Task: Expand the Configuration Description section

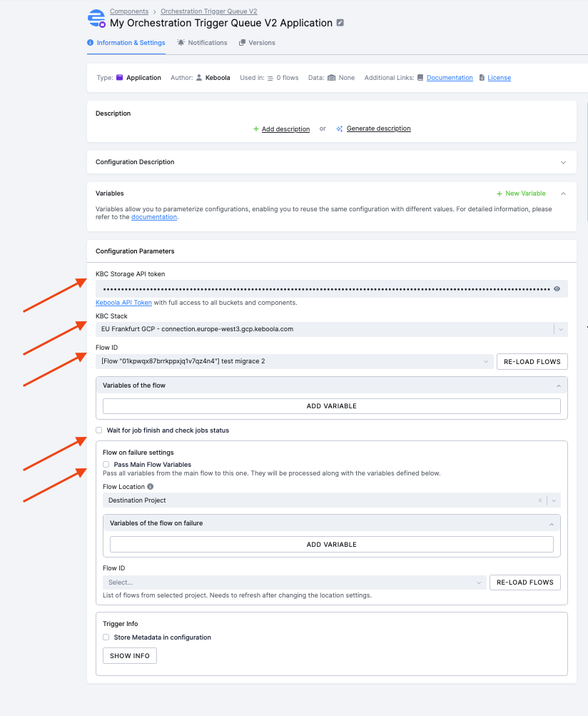Action: click(563, 163)
